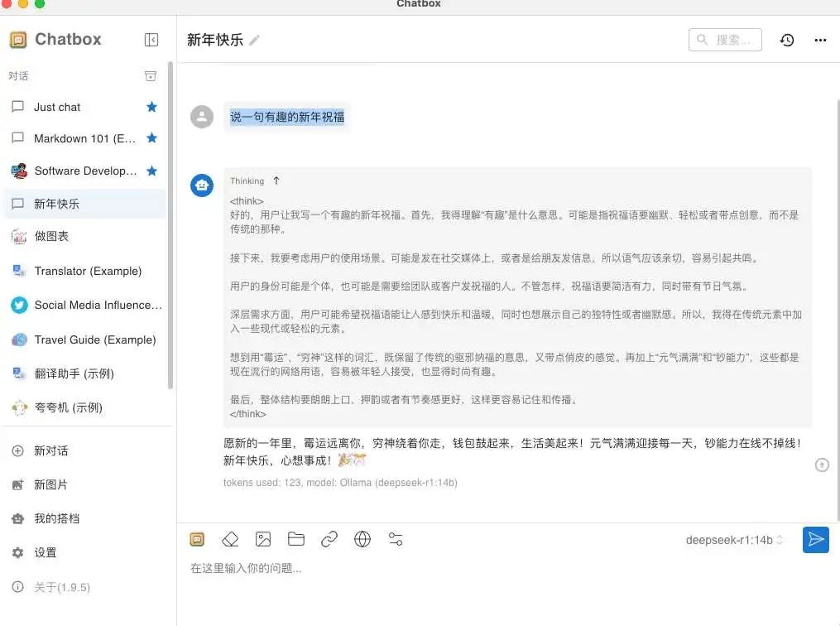Click the archive conversations icon beside 对话
The width and height of the screenshot is (840, 626).
tap(151, 76)
